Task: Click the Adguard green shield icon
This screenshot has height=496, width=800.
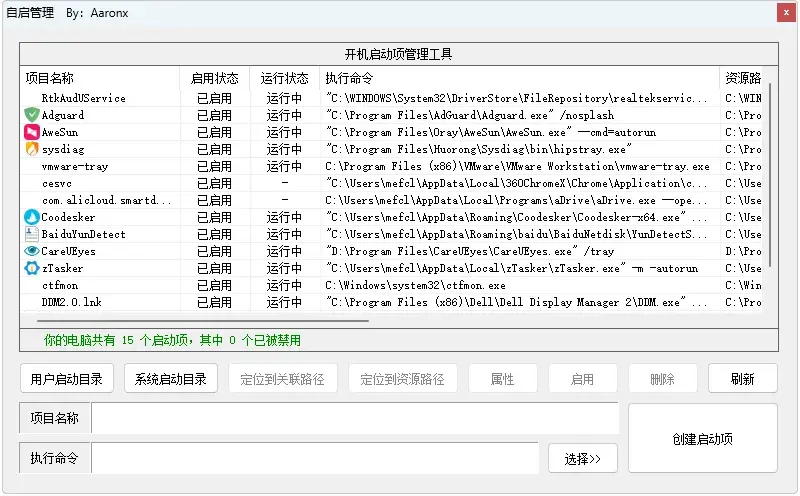Action: [x=32, y=115]
